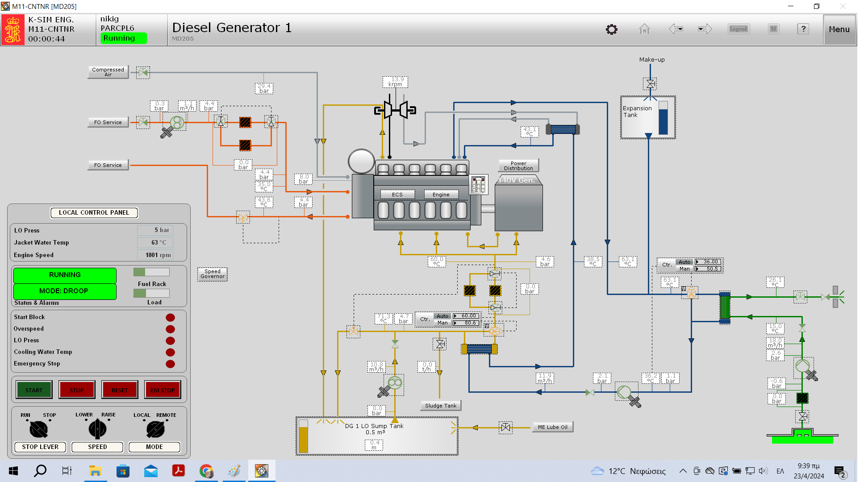Screen dimensions: 868x482
Task: Turn the RUN/STOP lever switch
Action: pos(38,429)
